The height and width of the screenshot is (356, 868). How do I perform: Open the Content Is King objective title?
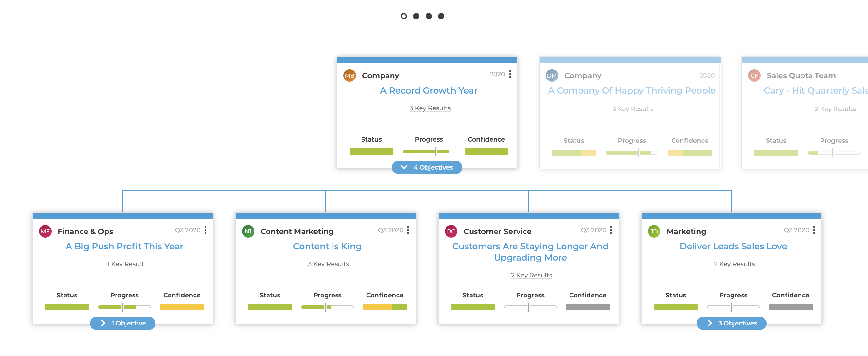click(x=327, y=246)
